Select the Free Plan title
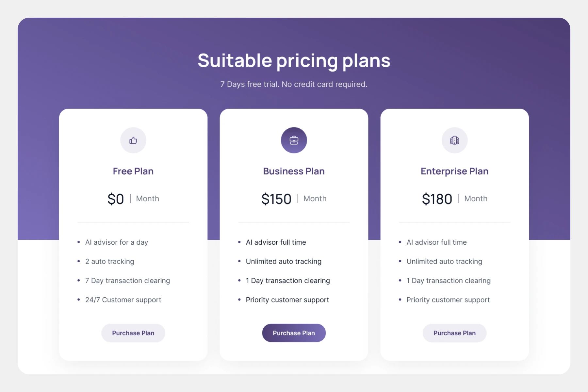The height and width of the screenshot is (392, 588). pos(133,171)
